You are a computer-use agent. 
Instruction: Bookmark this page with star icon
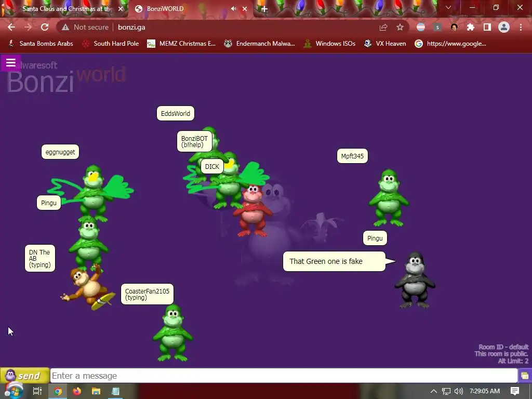point(400,27)
